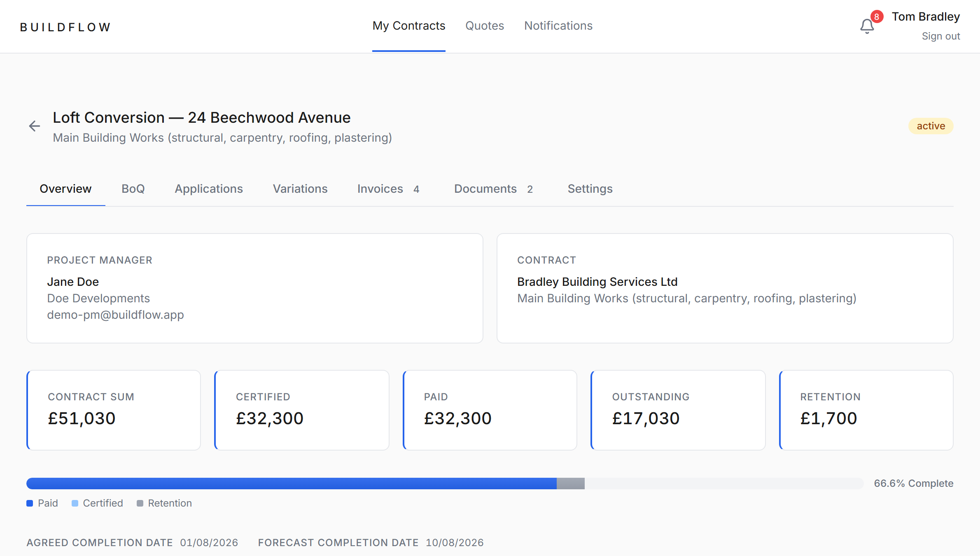The width and height of the screenshot is (980, 556).
Task: Switch to the BoQ tab
Action: click(x=133, y=189)
